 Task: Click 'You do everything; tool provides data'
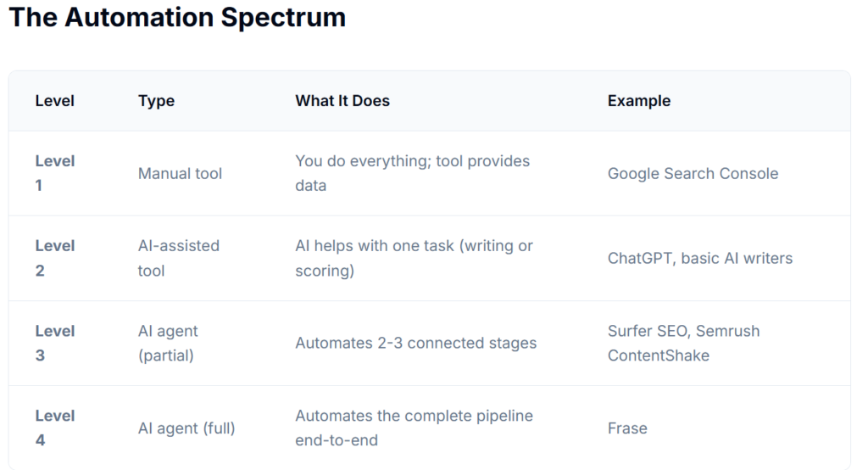[412, 173]
